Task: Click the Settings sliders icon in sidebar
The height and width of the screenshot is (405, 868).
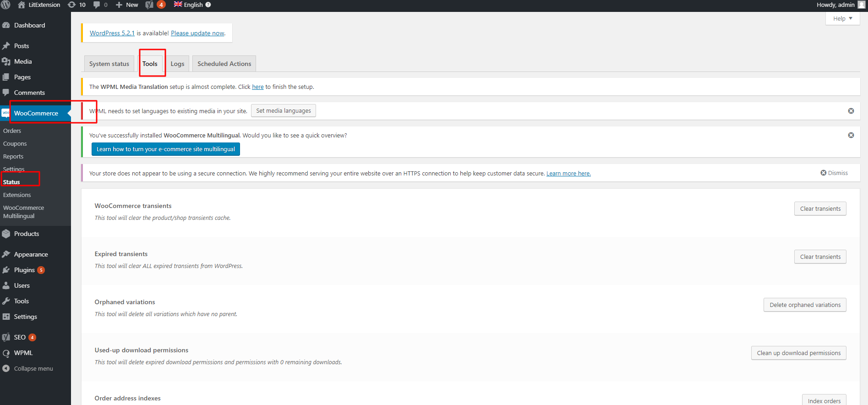Action: 6,317
